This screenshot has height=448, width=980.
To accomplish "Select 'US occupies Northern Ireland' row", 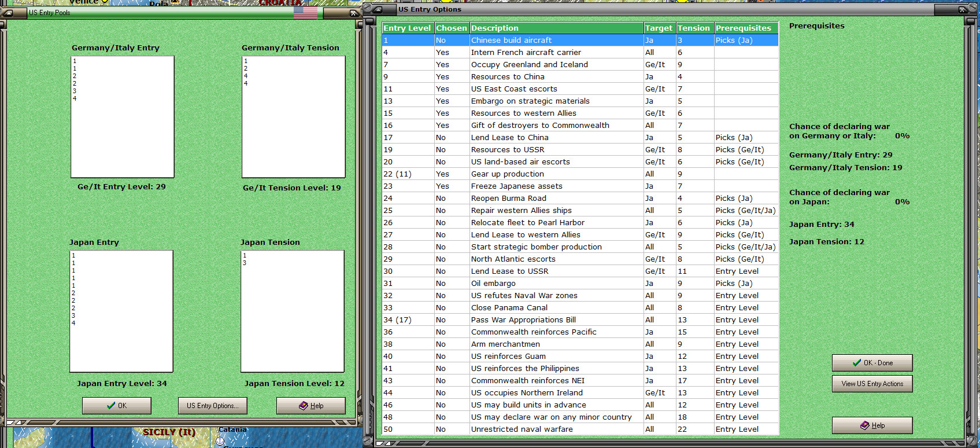I will [x=580, y=393].
